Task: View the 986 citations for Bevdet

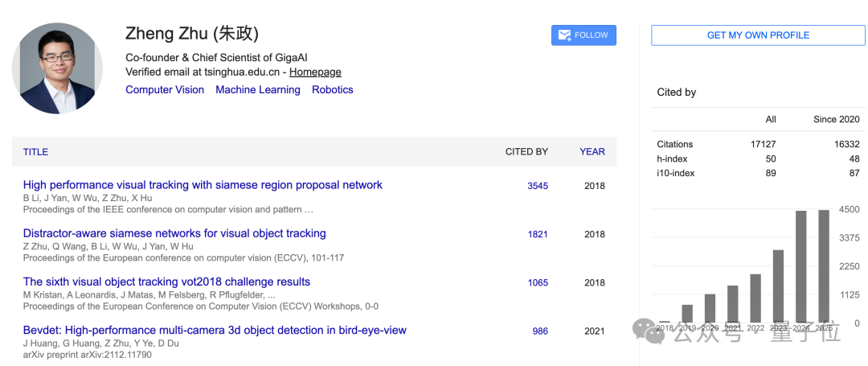Action: click(x=540, y=331)
